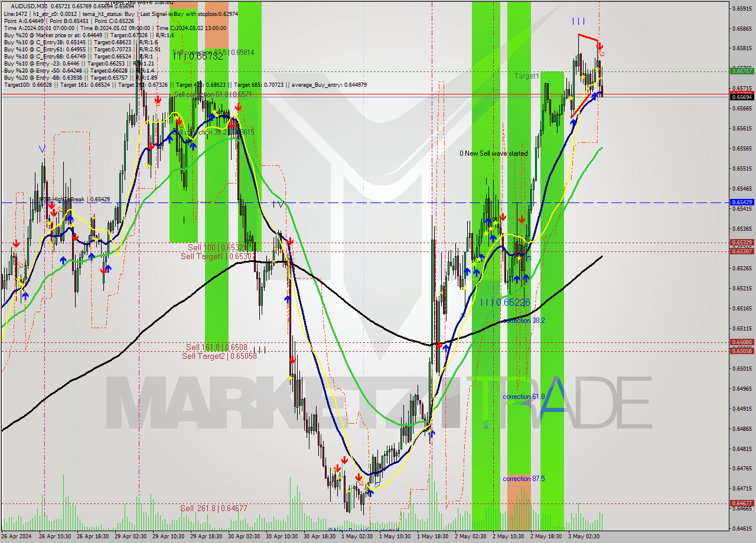Click the 'Sell 161.8 | 0.6508' label

[216, 347]
